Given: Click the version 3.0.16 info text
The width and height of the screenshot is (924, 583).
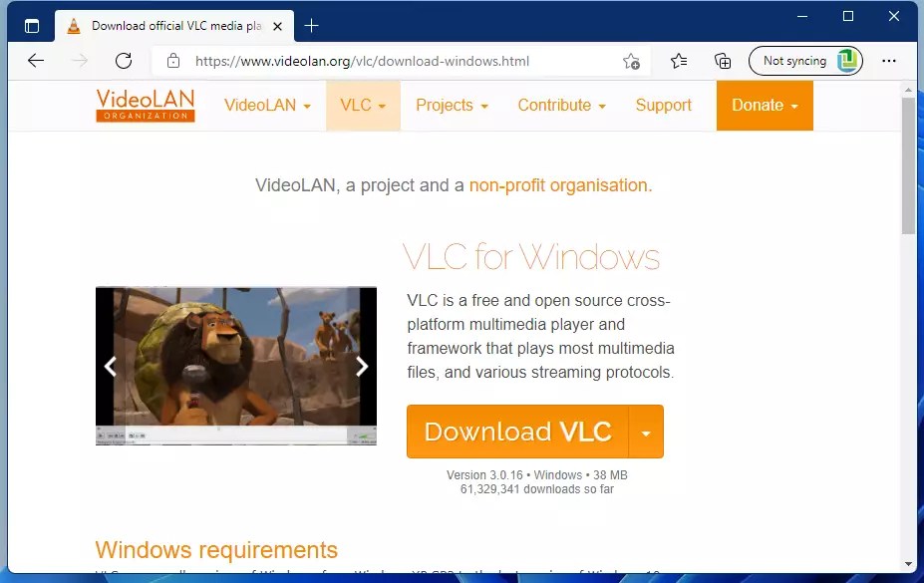Looking at the screenshot, I should point(537,474).
